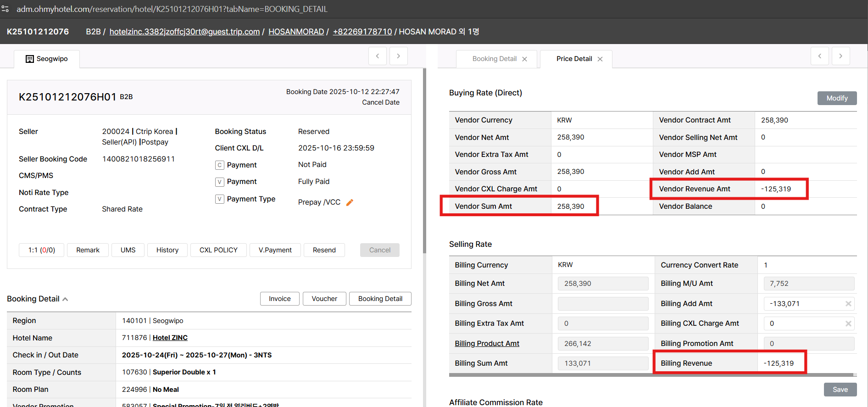
Task: Clear the Billing CXL Charge Amt field with X icon
Action: (x=848, y=323)
